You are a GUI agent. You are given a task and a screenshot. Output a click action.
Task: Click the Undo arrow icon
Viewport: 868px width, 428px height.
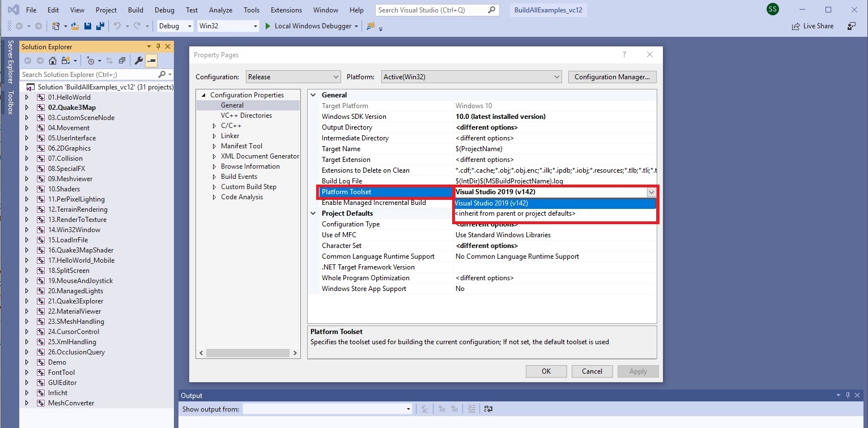click(x=117, y=26)
